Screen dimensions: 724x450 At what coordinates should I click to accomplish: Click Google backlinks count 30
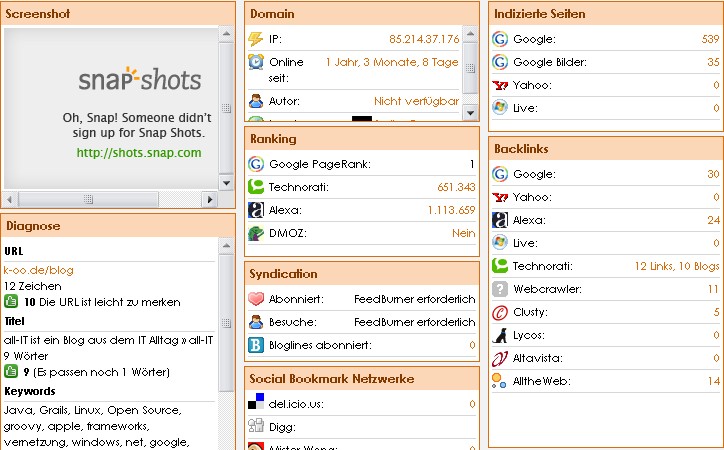713,174
